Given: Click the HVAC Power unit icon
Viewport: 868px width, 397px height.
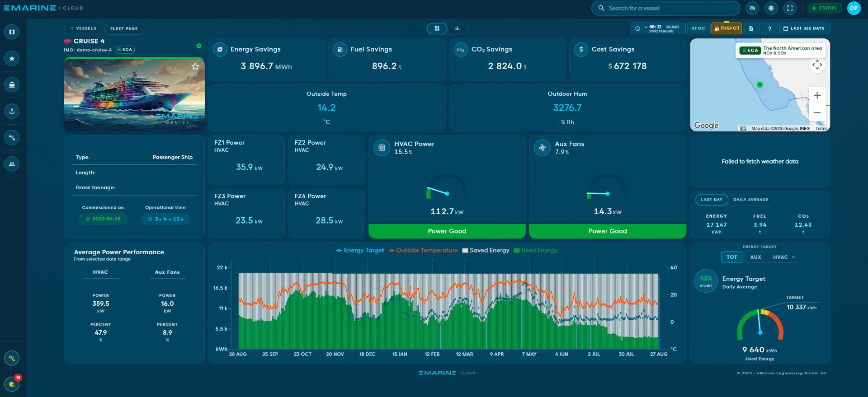Looking at the screenshot, I should click(x=382, y=148).
